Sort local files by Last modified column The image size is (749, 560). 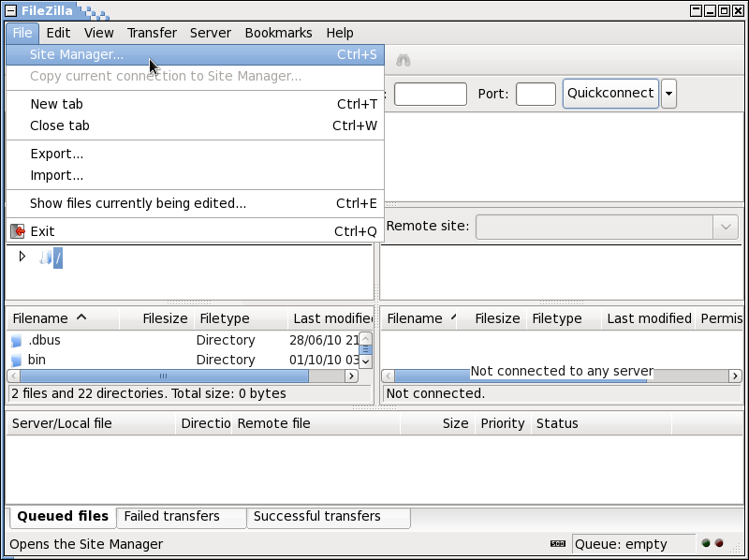331,318
